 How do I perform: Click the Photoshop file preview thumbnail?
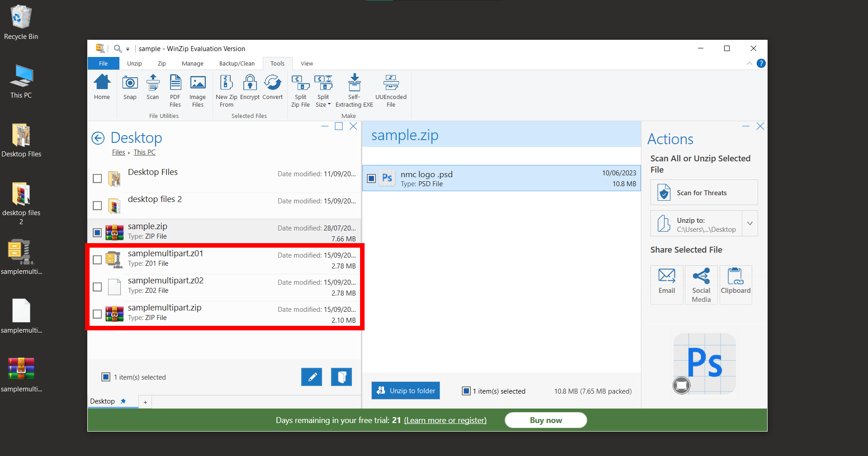704,364
